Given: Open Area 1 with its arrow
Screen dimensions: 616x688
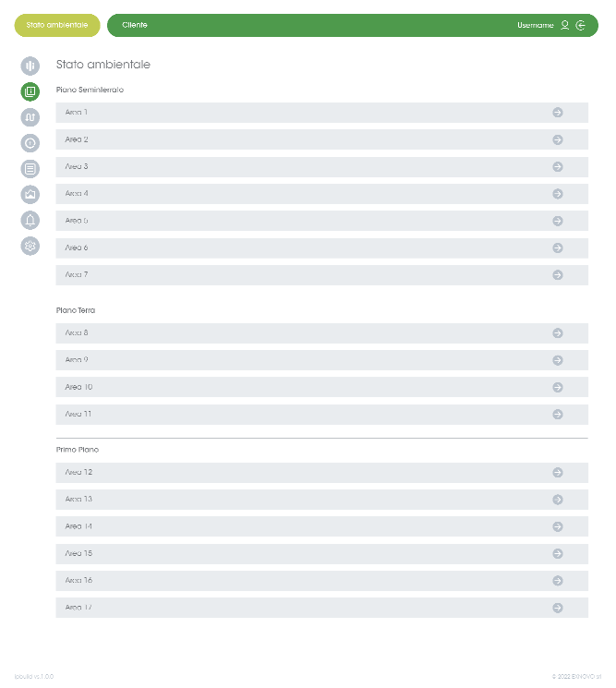Looking at the screenshot, I should (558, 113).
